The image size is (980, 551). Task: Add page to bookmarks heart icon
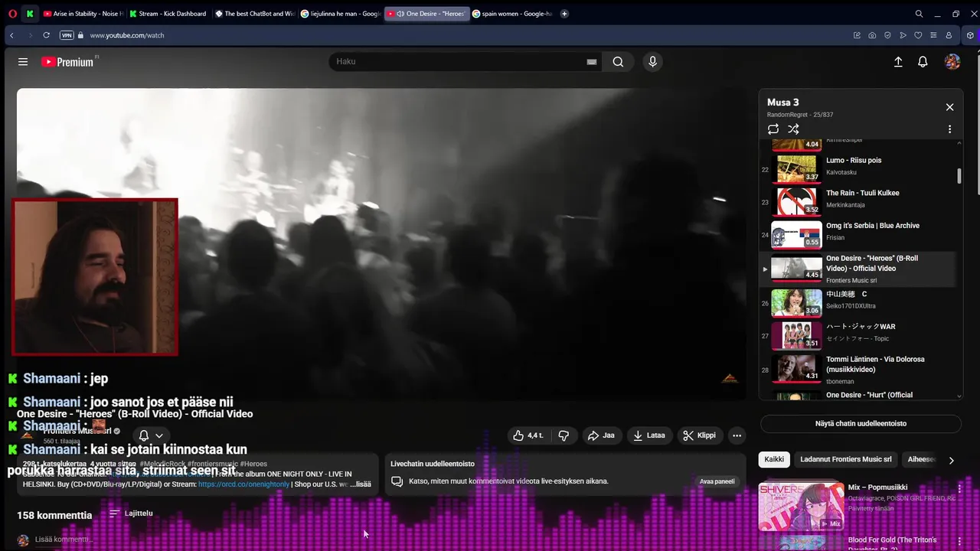(x=918, y=35)
